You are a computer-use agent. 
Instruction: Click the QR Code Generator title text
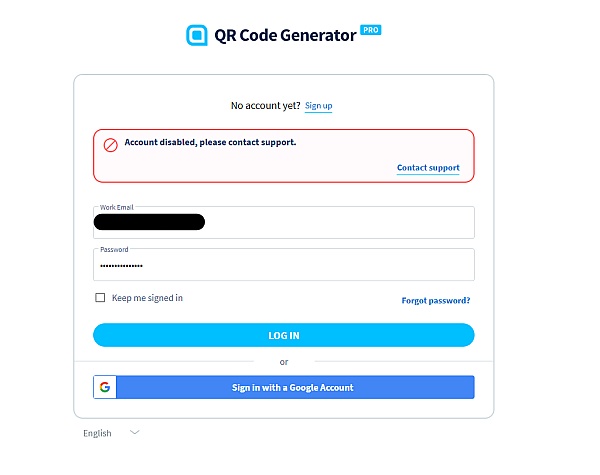[285, 35]
